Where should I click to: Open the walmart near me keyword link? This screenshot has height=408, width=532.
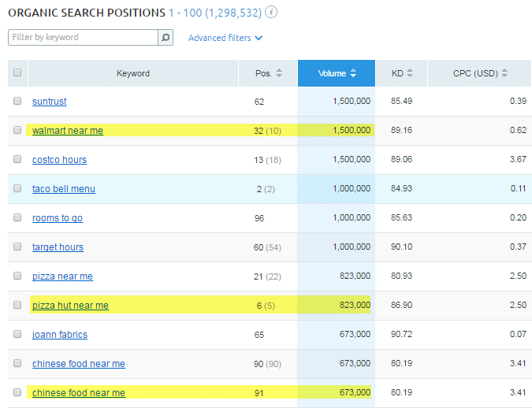[68, 131]
